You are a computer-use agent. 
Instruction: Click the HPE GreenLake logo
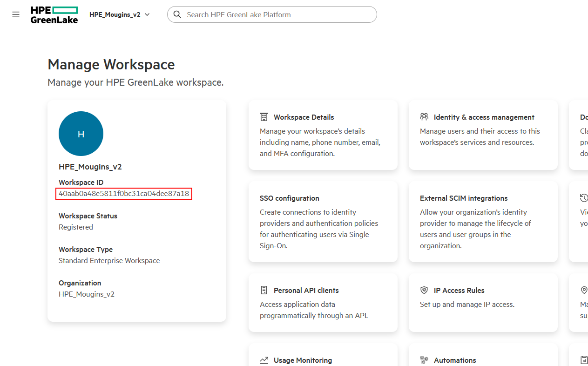[54, 15]
